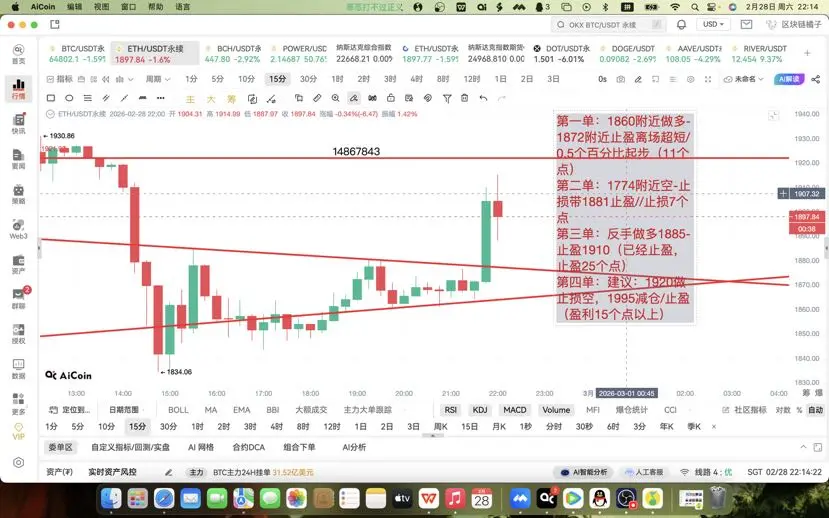Open 人工客服 customer support
829x518 pixels.
[643, 471]
